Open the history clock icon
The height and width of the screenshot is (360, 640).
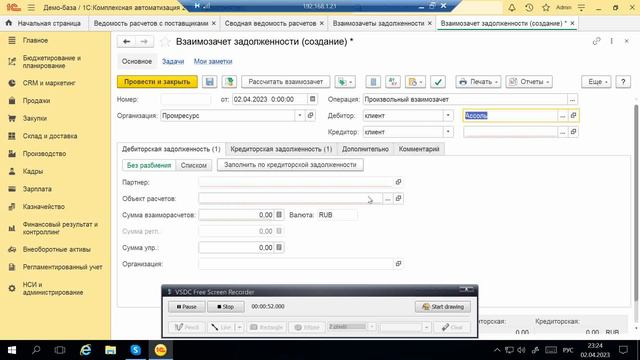pos(529,7)
